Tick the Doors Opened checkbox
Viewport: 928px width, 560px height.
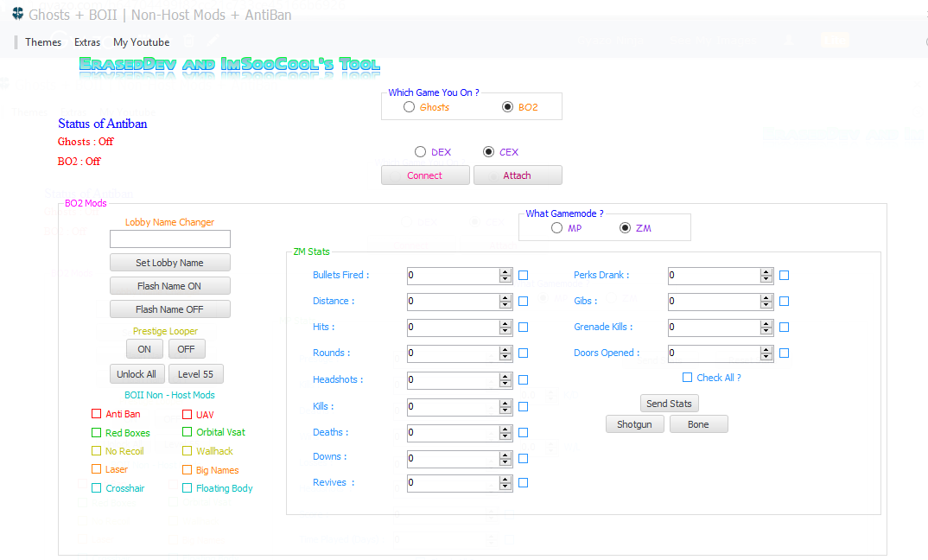(785, 353)
